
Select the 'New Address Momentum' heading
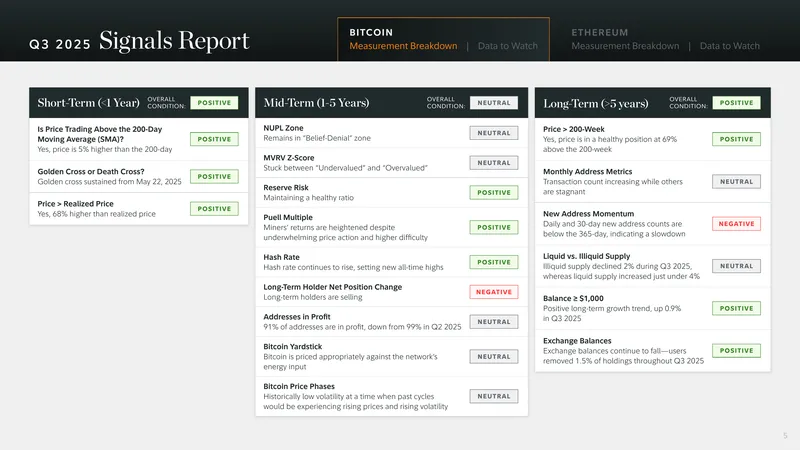[588, 214]
